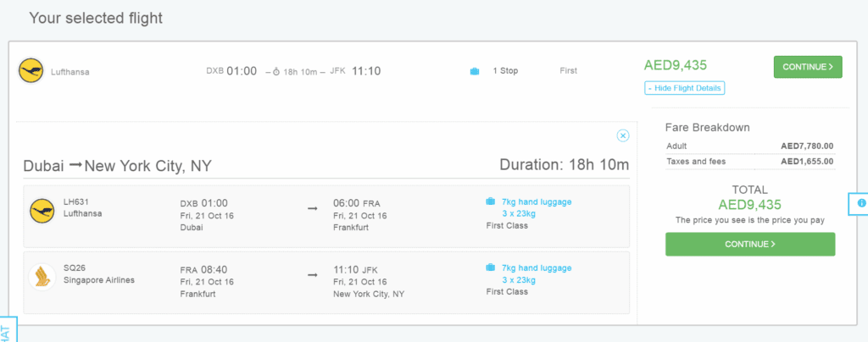Image resolution: width=868 pixels, height=342 pixels.
Task: Click the Lufthansa logo in the flight summary
Action: click(31, 71)
